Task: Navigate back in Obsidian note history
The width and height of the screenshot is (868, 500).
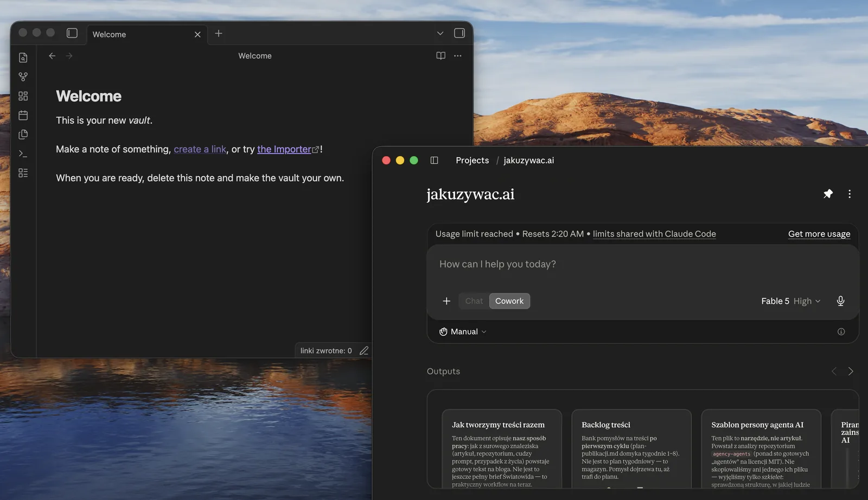Action: [52, 56]
